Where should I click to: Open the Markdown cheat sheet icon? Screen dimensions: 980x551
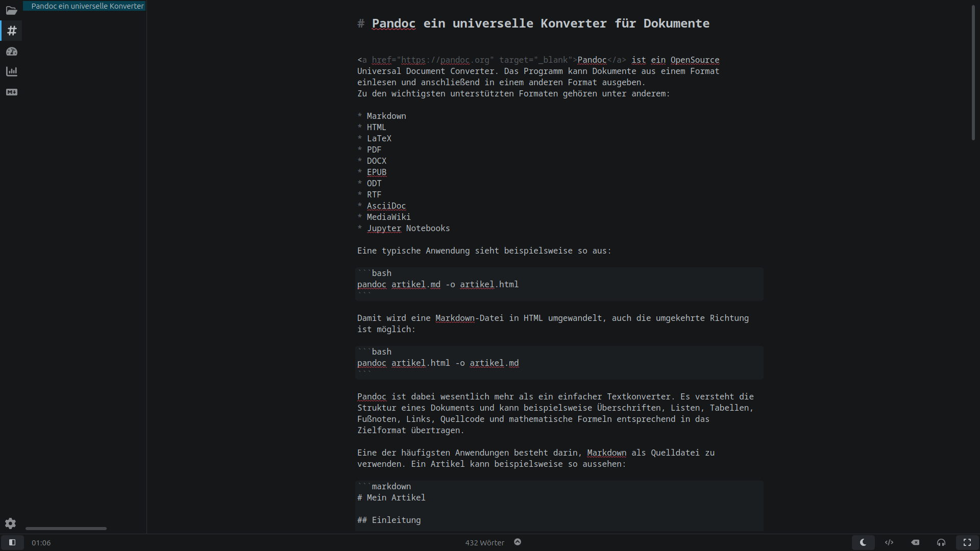[11, 92]
